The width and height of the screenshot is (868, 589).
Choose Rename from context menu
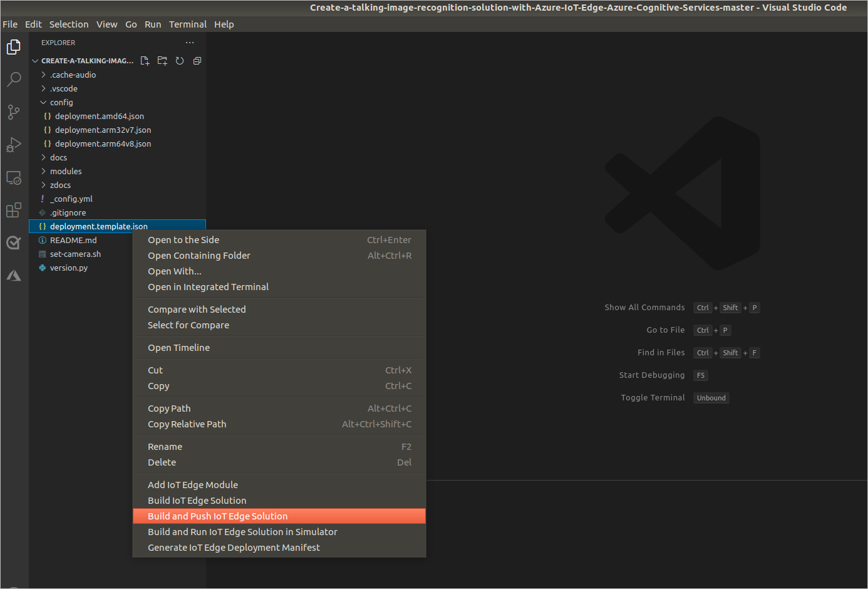279,447
